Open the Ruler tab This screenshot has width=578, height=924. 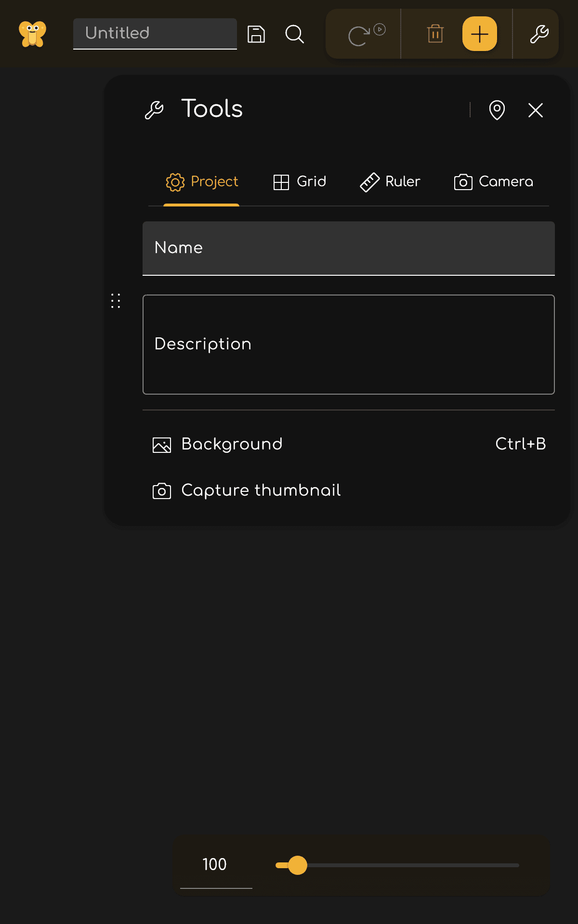tap(390, 182)
